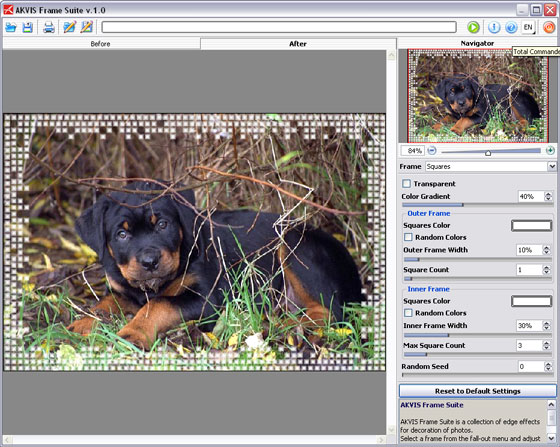Zoom out using the minus icon in Navigator
The height and width of the screenshot is (447, 560).
pos(432,151)
